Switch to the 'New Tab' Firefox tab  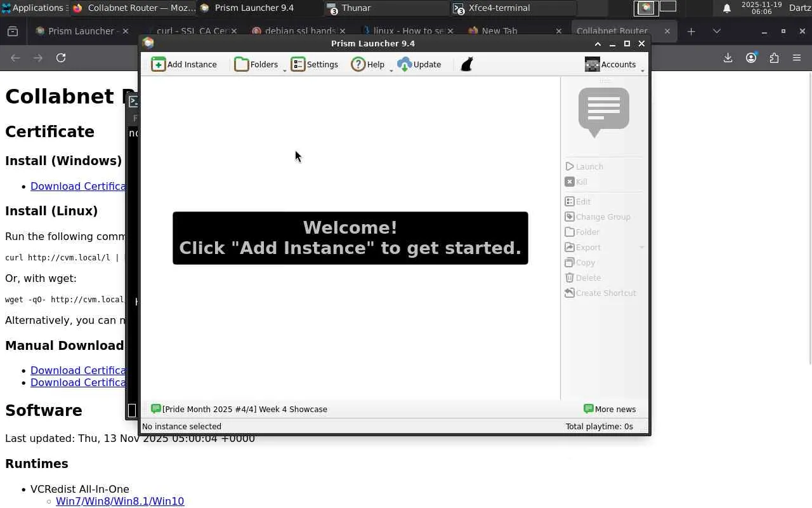pyautogui.click(x=515, y=30)
